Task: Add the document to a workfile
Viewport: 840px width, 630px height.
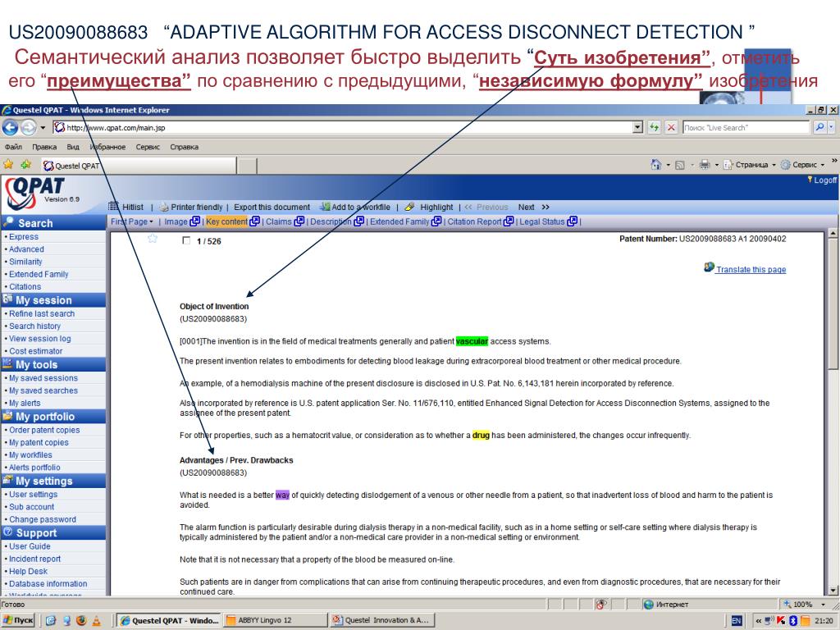Action: (361, 208)
